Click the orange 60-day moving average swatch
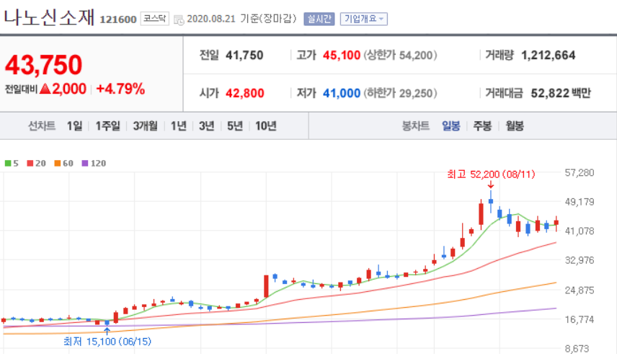This screenshot has width=617, height=364. (58, 164)
